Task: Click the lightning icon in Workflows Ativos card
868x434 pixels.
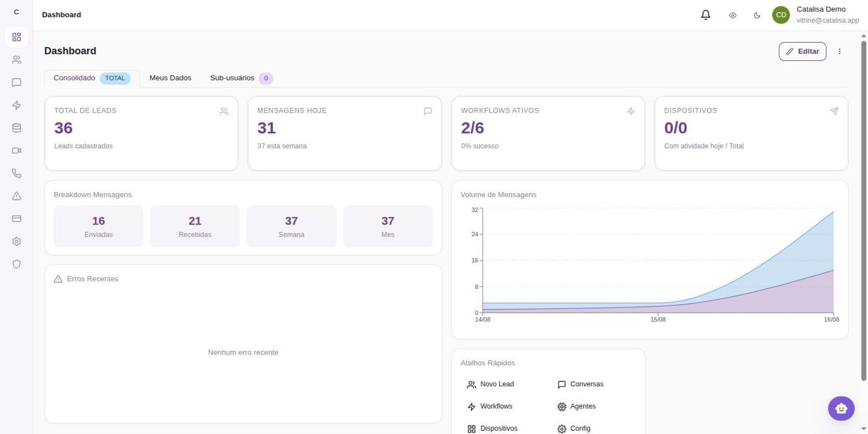Action: pos(631,112)
